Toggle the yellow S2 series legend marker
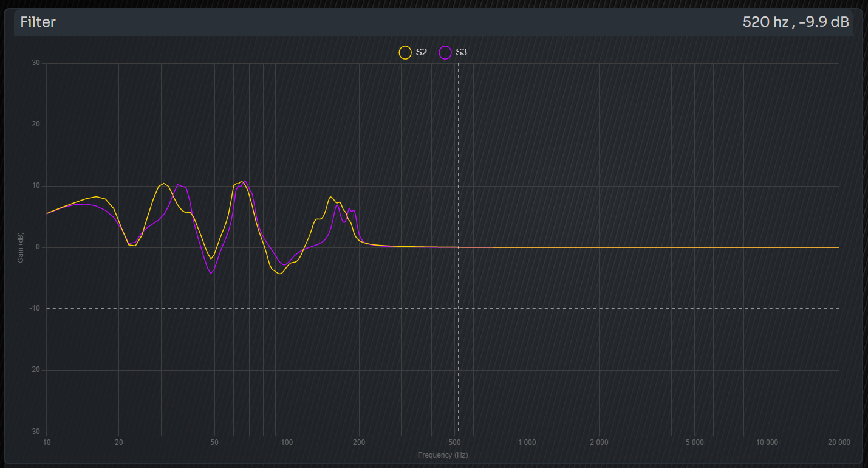Viewport: 868px width, 468px height. pyautogui.click(x=405, y=52)
